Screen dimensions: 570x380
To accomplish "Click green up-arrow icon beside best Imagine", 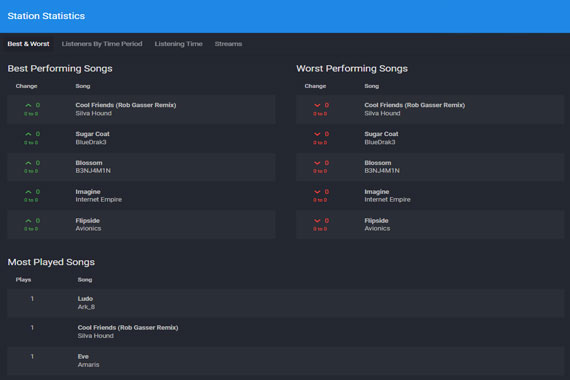I will 28,192.
